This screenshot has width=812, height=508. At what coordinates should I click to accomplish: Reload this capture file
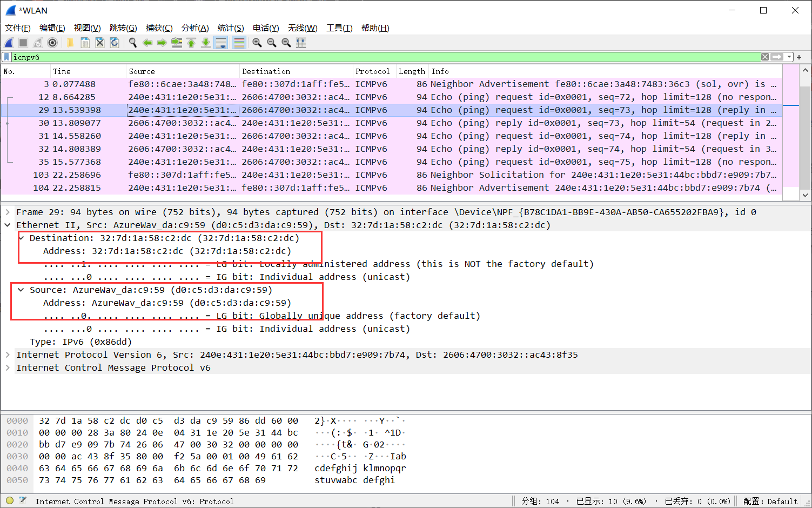[x=115, y=43]
